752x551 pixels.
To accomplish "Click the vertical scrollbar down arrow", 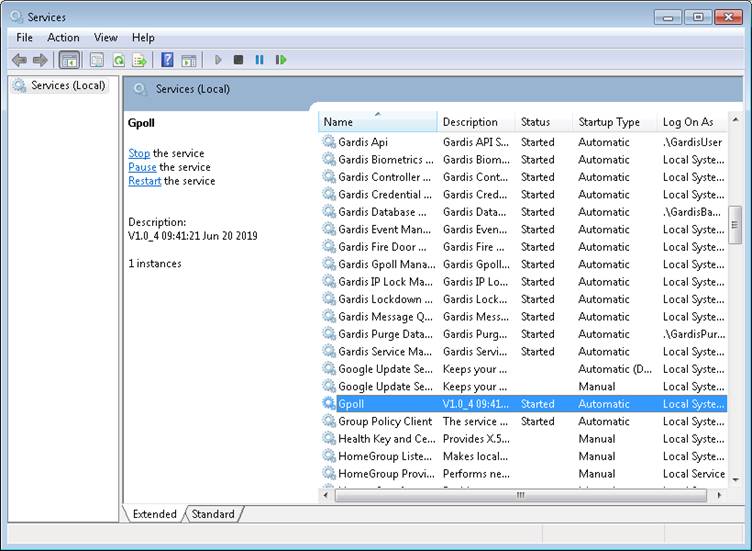I will point(735,480).
